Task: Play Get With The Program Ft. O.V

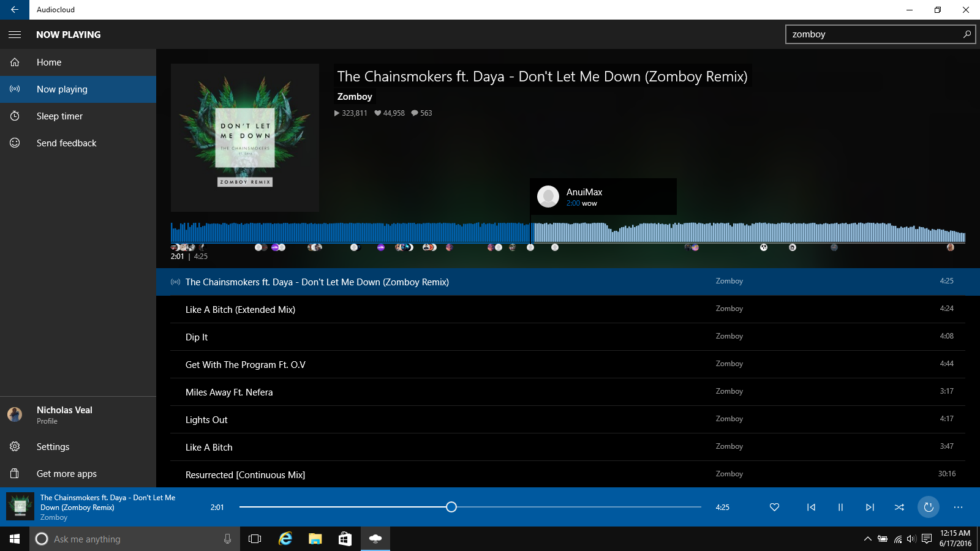Action: pos(568,364)
